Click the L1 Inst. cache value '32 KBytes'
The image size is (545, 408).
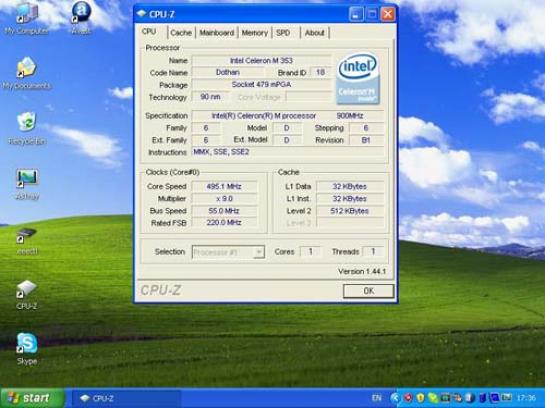tap(350, 199)
